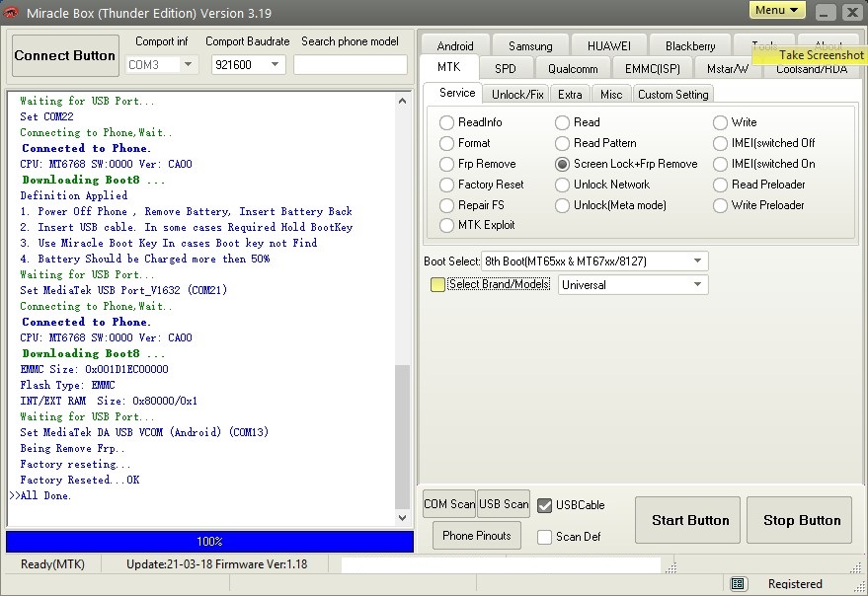Screen dimensions: 868x596
Task: Click the blue 100% progress bar
Action: click(x=209, y=541)
